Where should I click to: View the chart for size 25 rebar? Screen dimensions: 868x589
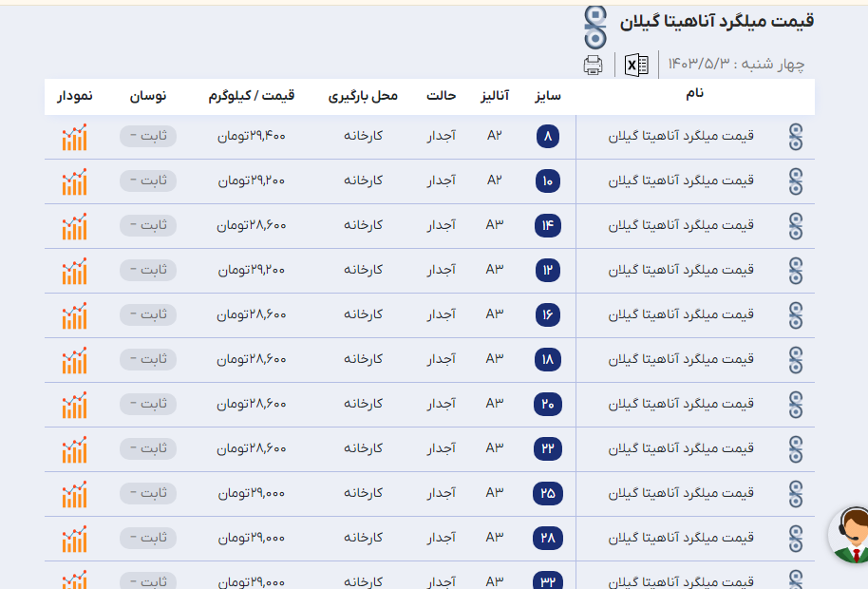click(x=75, y=494)
